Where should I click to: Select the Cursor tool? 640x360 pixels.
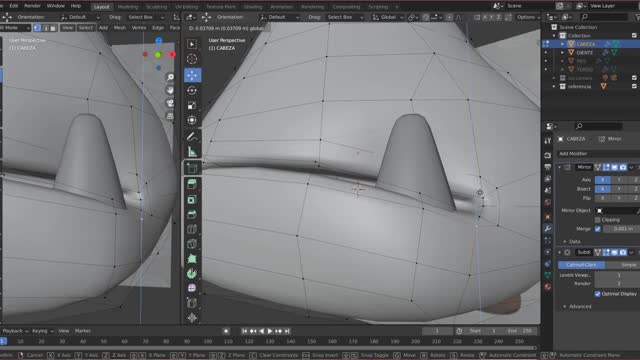[x=192, y=59]
